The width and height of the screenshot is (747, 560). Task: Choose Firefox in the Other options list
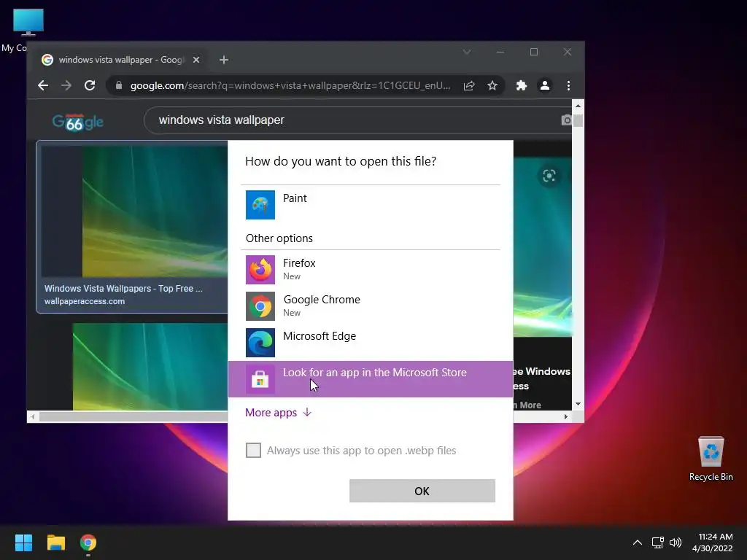coord(370,270)
